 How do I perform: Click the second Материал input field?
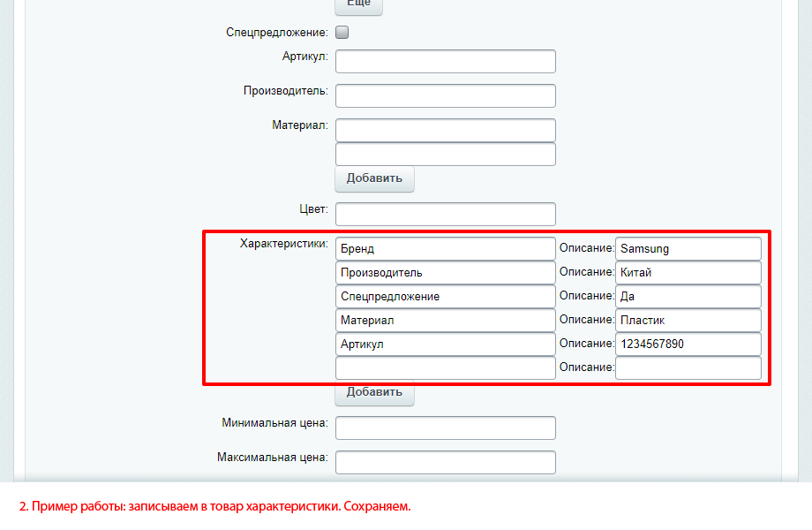pyautogui.click(x=445, y=154)
